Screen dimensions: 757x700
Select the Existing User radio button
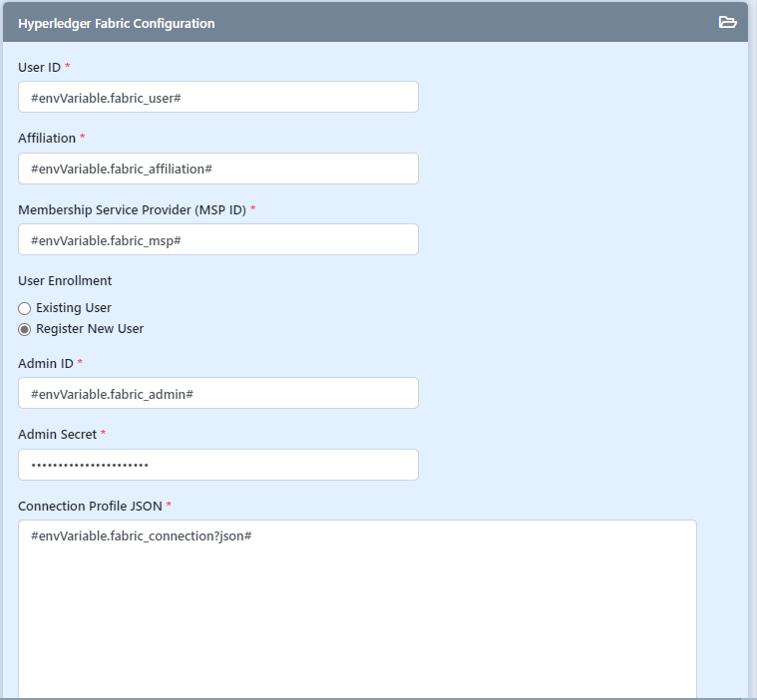click(x=25, y=308)
